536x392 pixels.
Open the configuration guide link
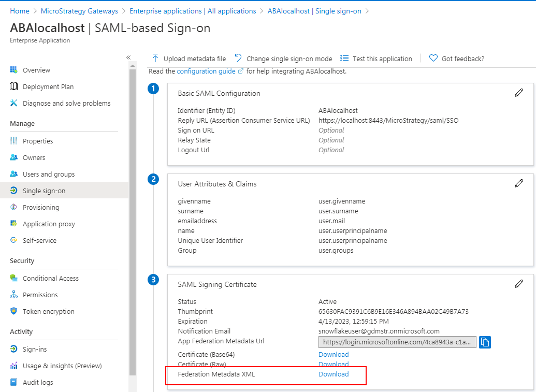click(x=206, y=71)
